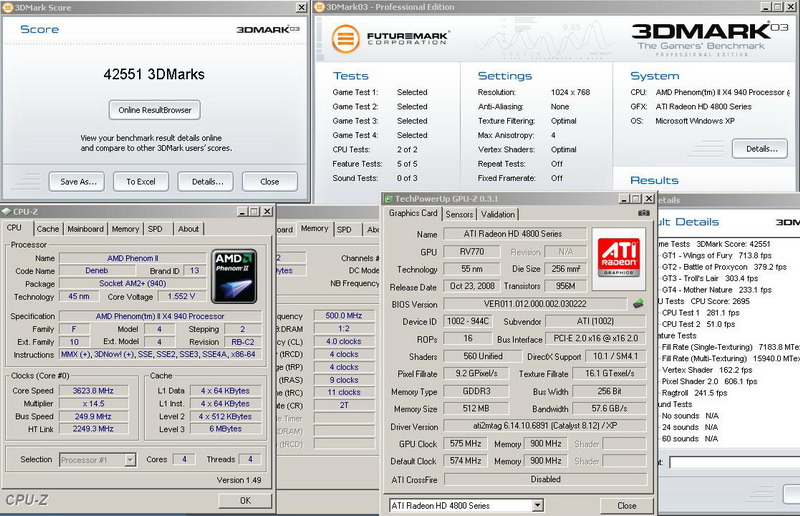Click the Bandwidth value 57.6 GB/s
800x516 pixels.
(609, 409)
